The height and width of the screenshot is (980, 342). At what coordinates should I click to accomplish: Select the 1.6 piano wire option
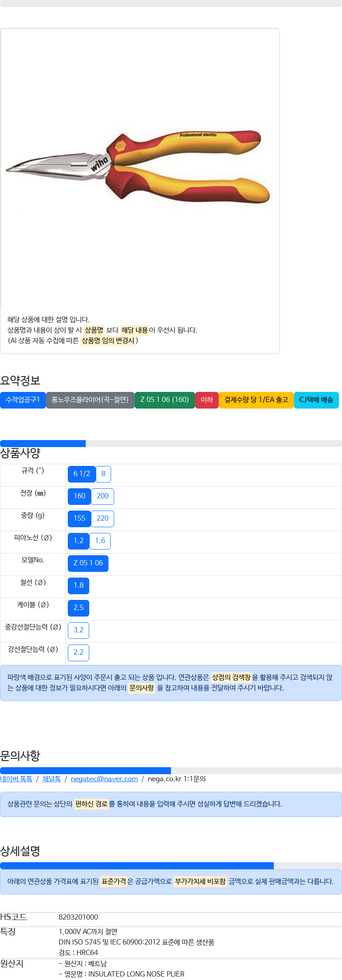100,541
